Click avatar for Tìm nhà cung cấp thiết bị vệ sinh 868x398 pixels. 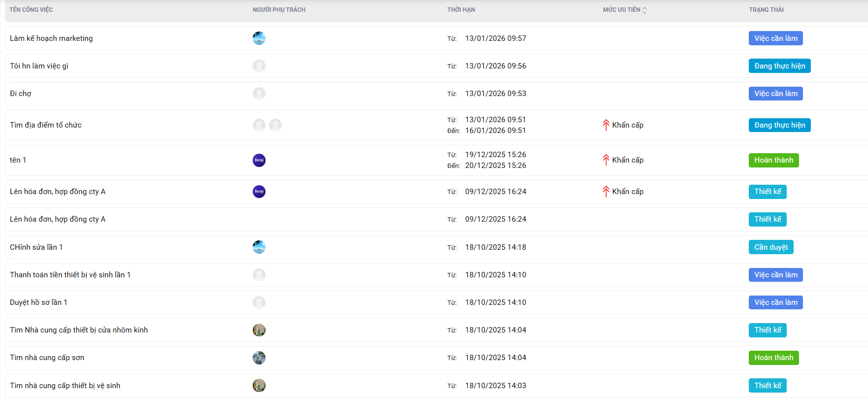pyautogui.click(x=259, y=386)
